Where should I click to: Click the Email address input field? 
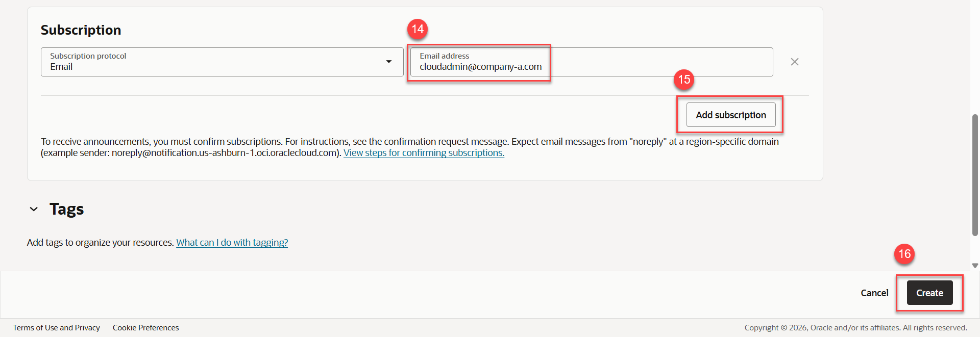tap(592, 62)
